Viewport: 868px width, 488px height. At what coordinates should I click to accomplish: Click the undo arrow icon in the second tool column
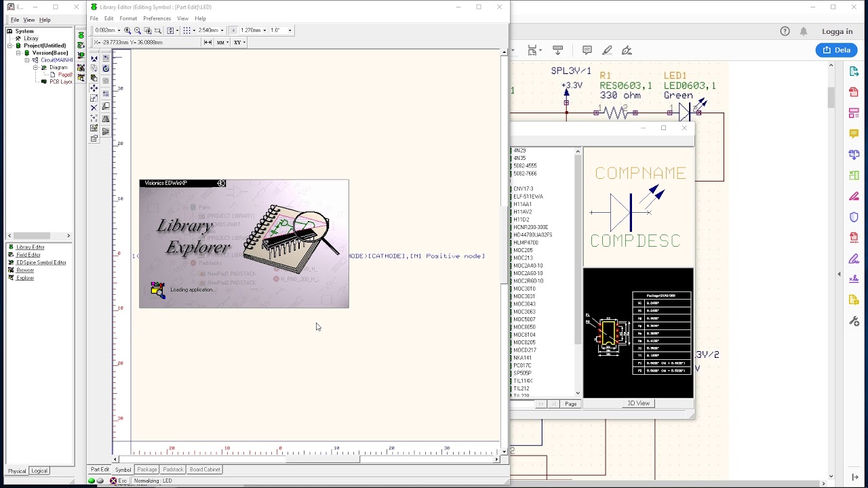tap(106, 59)
